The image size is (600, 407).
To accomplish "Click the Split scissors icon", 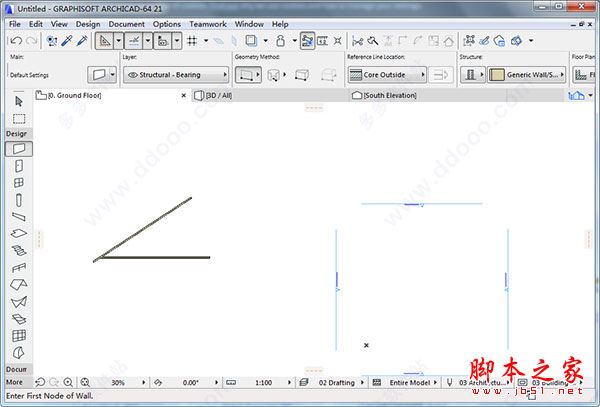I will coord(357,41).
